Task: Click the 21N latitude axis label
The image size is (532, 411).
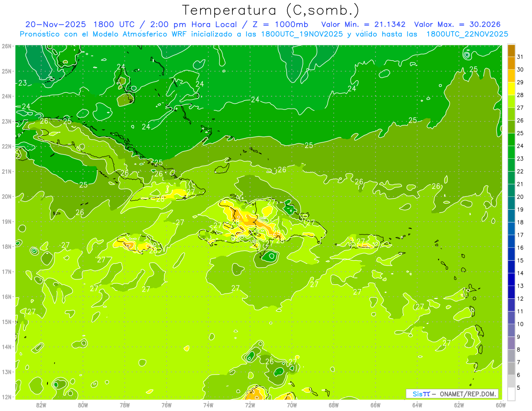Action: click(x=7, y=171)
